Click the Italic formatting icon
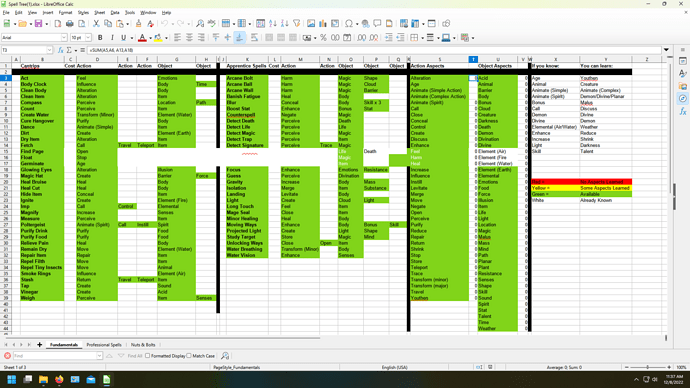 point(112,38)
